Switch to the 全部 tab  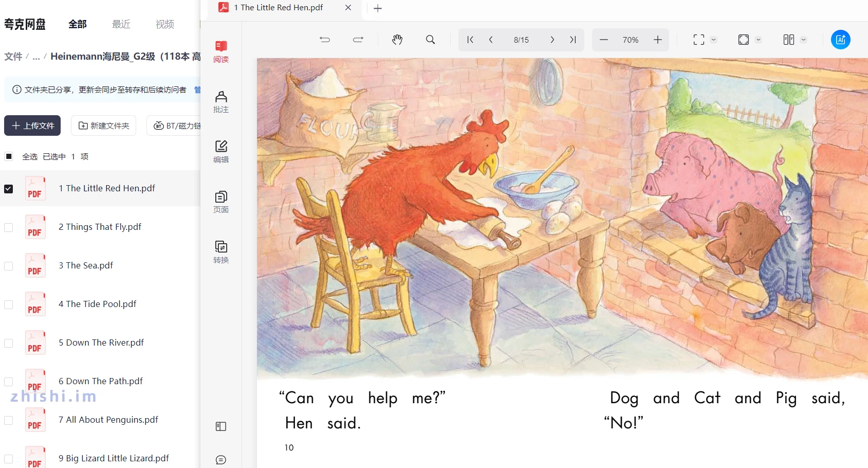(78, 24)
